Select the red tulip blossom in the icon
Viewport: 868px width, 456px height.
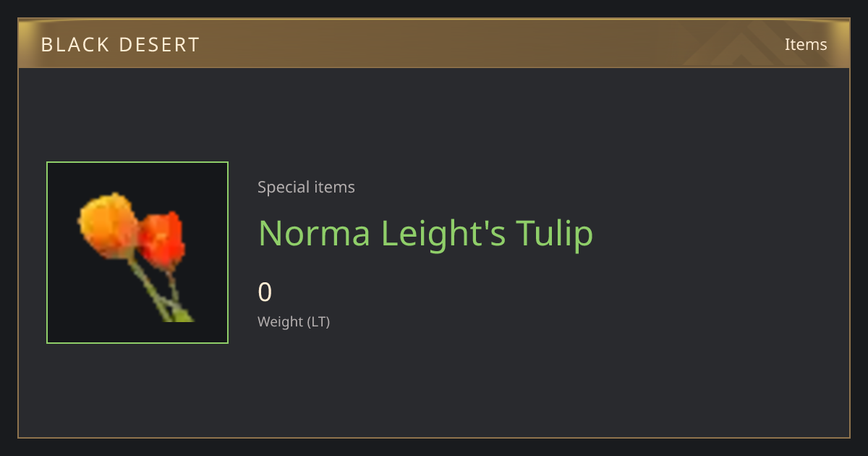coord(161,240)
